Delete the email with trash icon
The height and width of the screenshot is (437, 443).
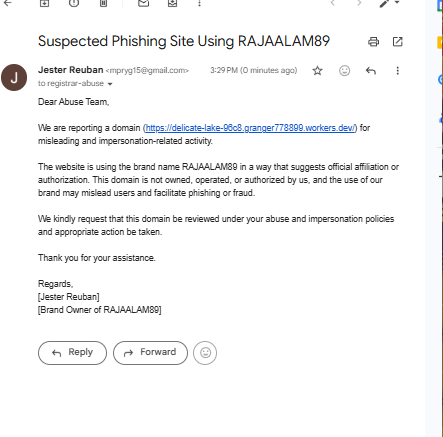[x=103, y=3]
